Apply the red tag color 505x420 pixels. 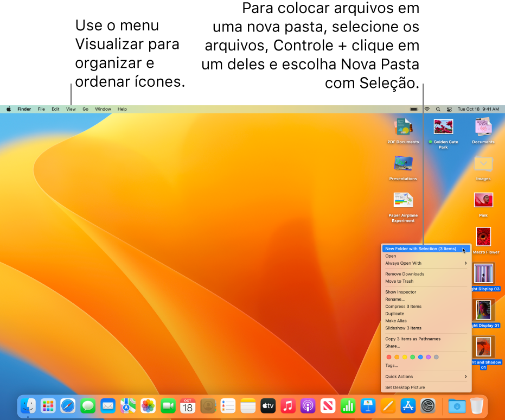[388, 357]
